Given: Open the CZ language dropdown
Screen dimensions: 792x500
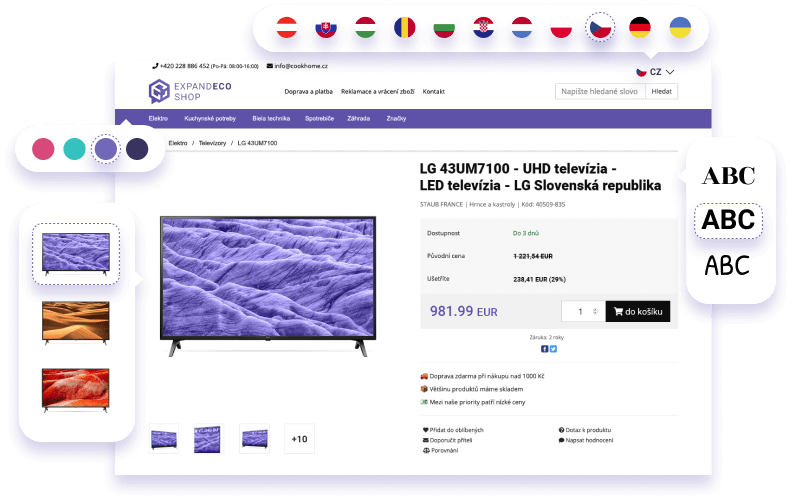Looking at the screenshot, I should pyautogui.click(x=655, y=72).
